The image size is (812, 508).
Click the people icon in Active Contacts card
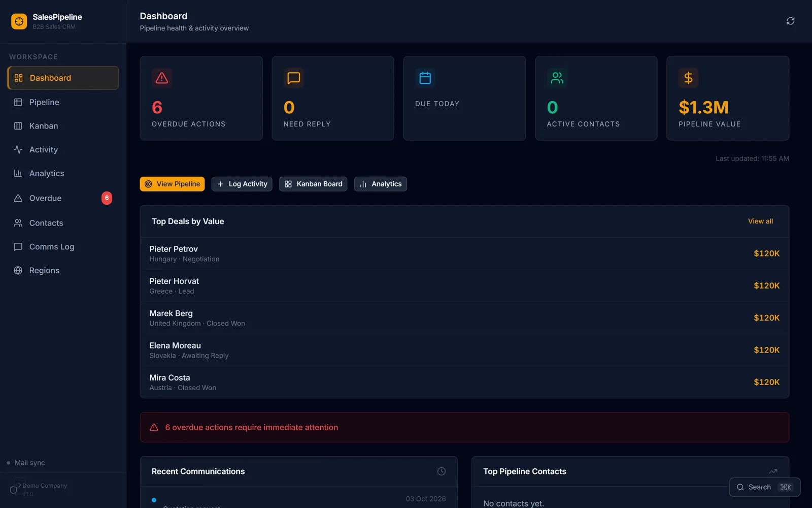pyautogui.click(x=557, y=78)
